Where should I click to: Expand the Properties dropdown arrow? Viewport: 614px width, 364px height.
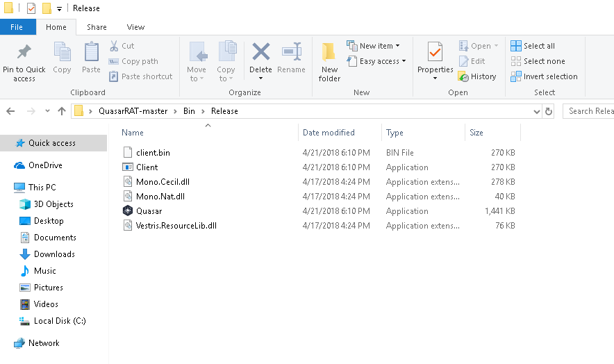435,78
